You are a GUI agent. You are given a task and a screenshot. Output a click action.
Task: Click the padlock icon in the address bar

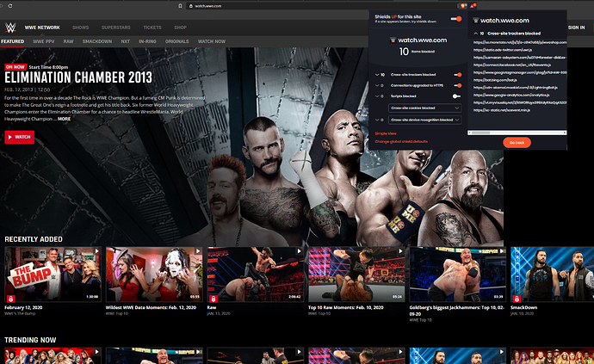click(191, 6)
